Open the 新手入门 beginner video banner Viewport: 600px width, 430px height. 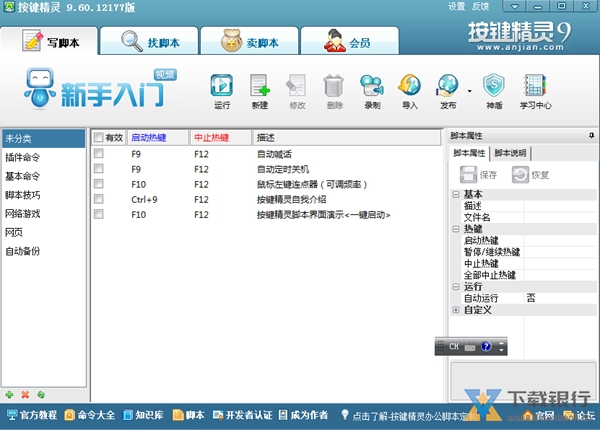point(100,89)
